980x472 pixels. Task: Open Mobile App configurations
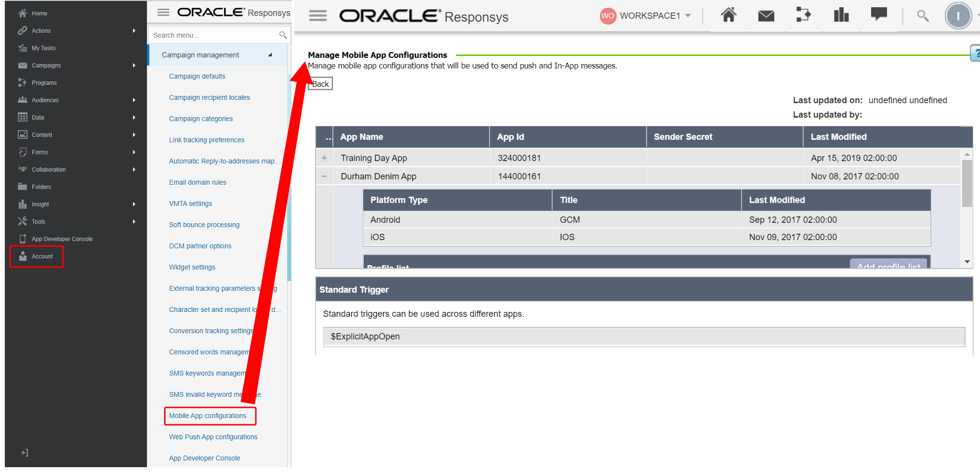click(x=208, y=416)
